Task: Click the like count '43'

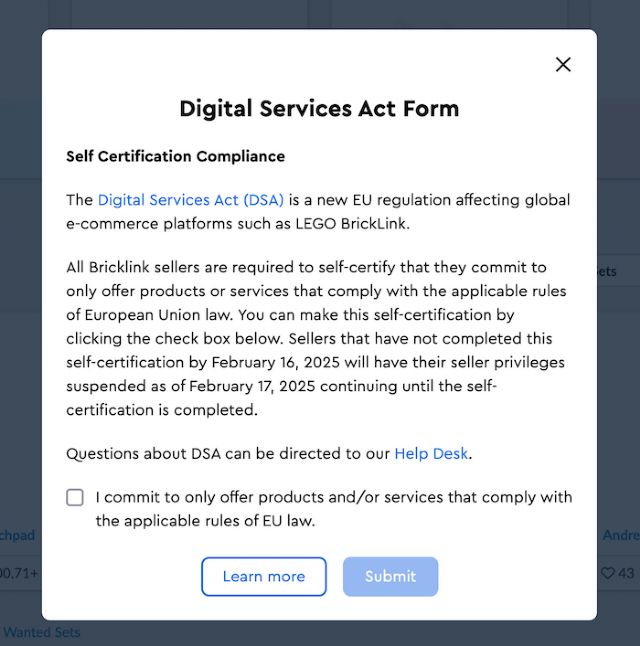Action: click(626, 573)
